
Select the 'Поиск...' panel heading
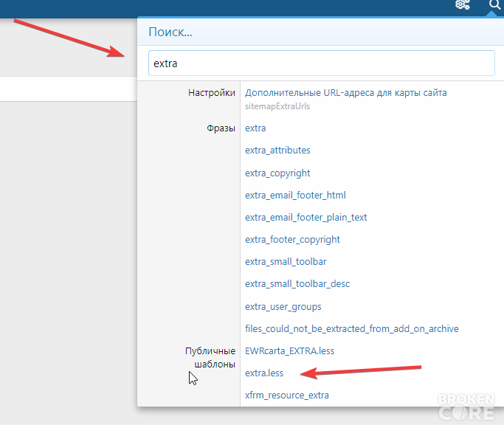tap(170, 32)
